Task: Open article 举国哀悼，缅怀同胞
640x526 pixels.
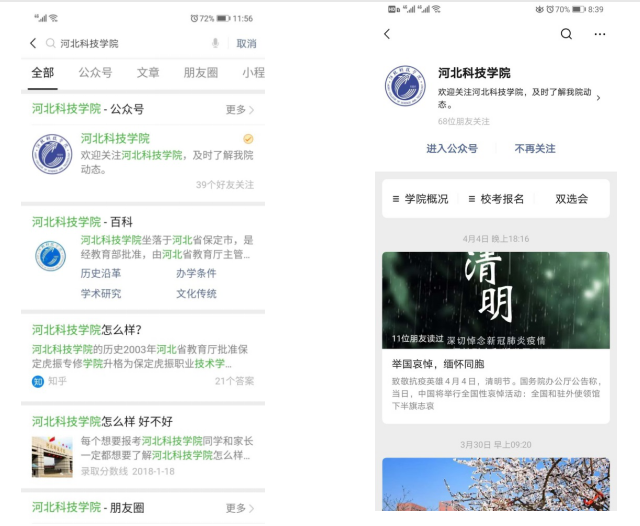Action: (438, 364)
